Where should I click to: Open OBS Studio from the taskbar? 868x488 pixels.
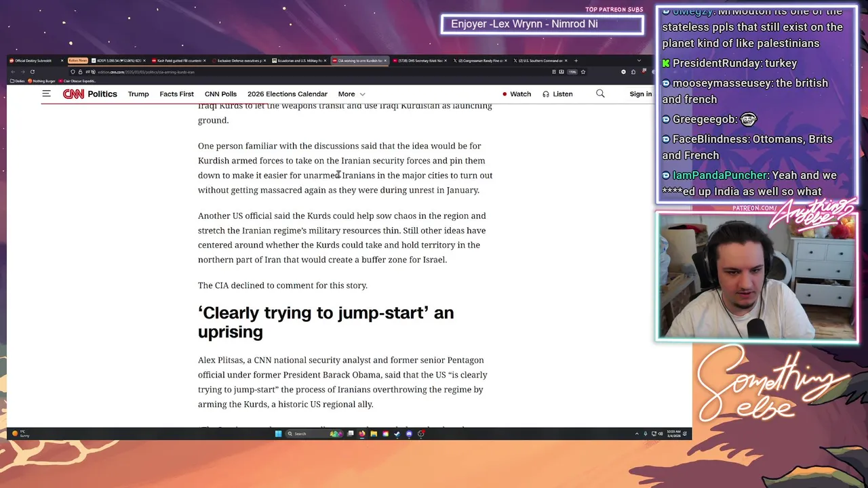coord(421,434)
